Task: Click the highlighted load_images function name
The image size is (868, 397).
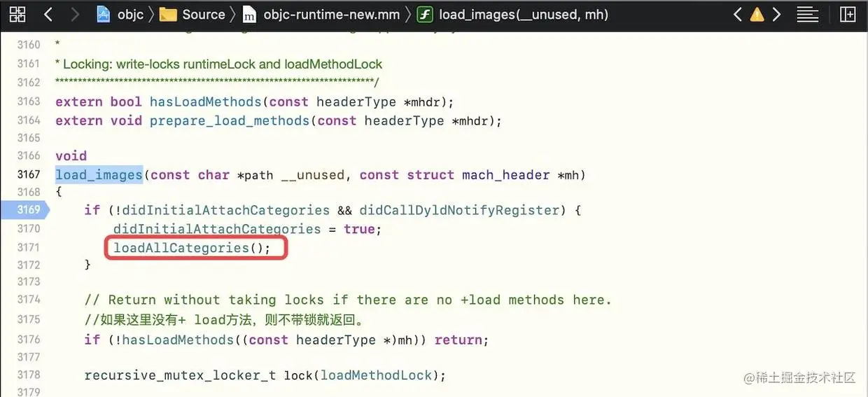Action: coord(99,174)
